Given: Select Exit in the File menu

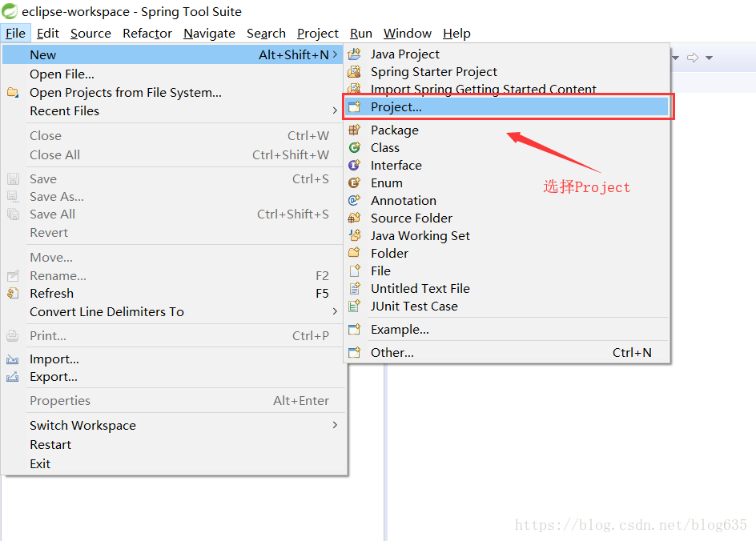Looking at the screenshot, I should point(174,464).
